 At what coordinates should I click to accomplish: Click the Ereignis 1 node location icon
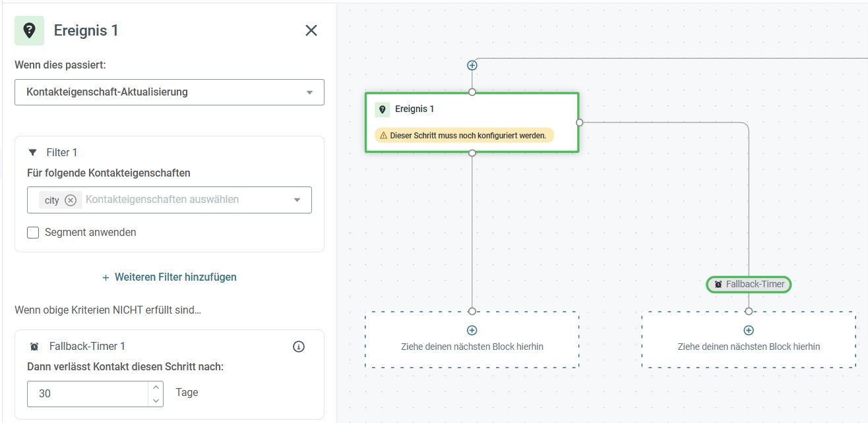(x=382, y=109)
